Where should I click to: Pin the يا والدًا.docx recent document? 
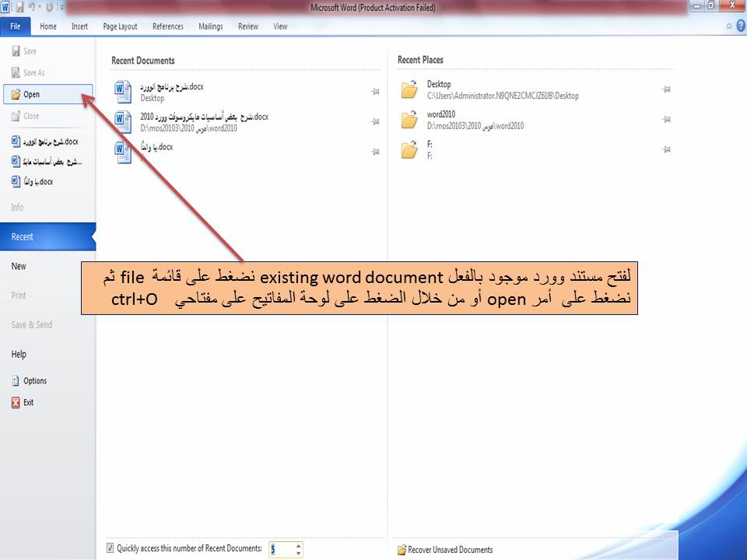tap(375, 152)
